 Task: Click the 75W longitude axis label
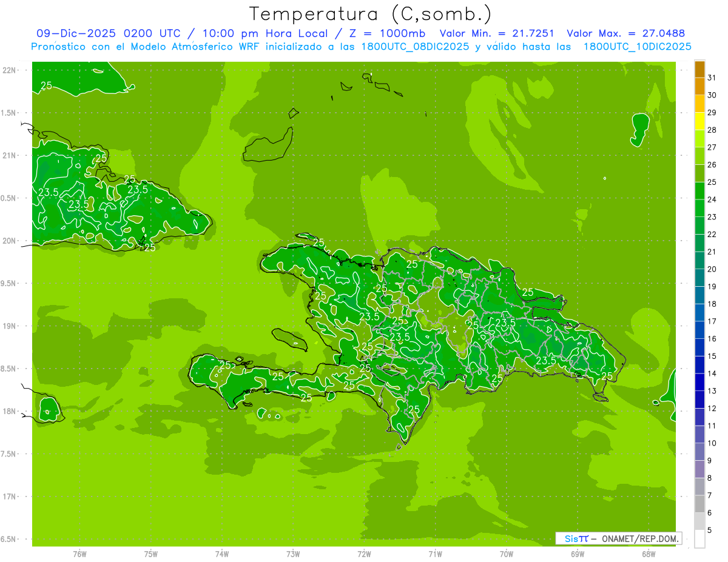pyautogui.click(x=150, y=554)
